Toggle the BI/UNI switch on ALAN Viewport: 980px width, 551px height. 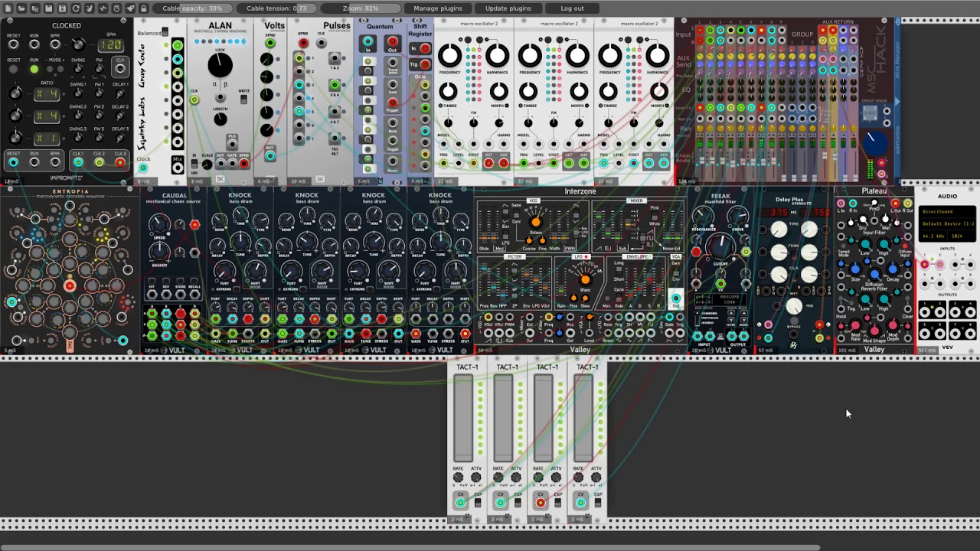point(194,164)
